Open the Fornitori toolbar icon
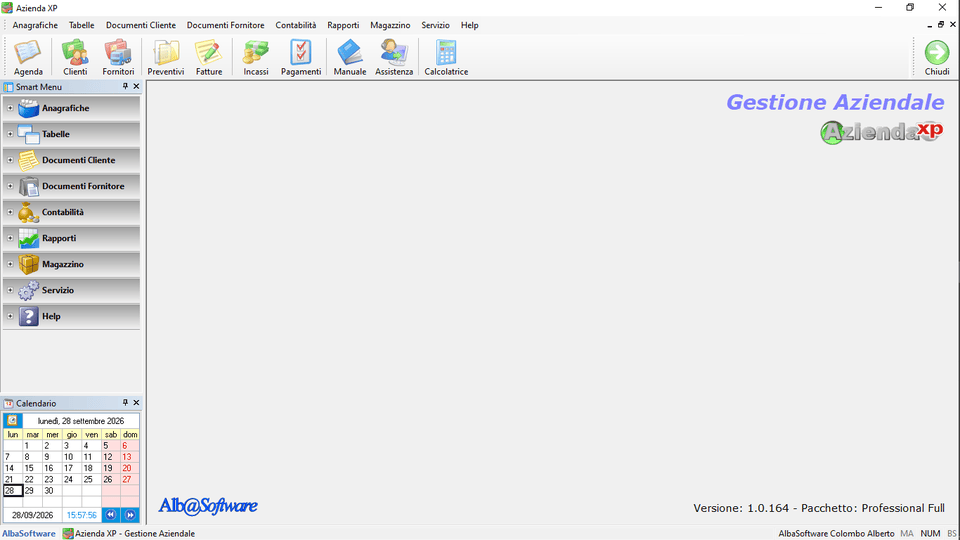Viewport: 960px width, 540px height. [118, 57]
